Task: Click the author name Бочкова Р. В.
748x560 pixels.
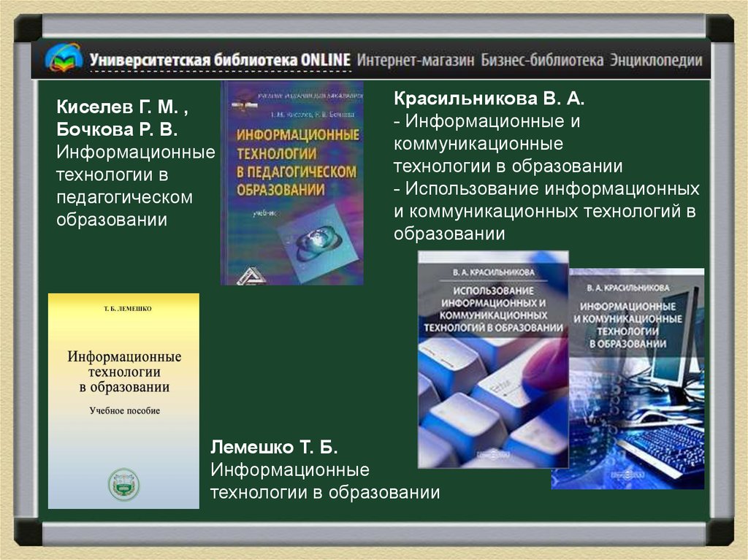Action: pyautogui.click(x=117, y=129)
